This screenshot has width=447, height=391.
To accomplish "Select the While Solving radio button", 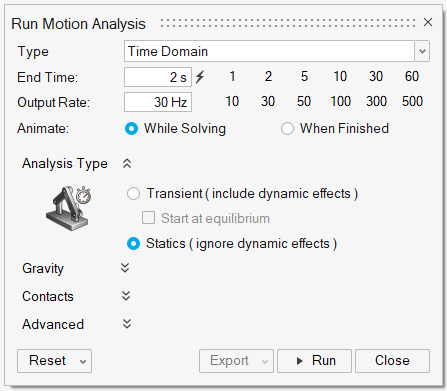I will click(131, 129).
